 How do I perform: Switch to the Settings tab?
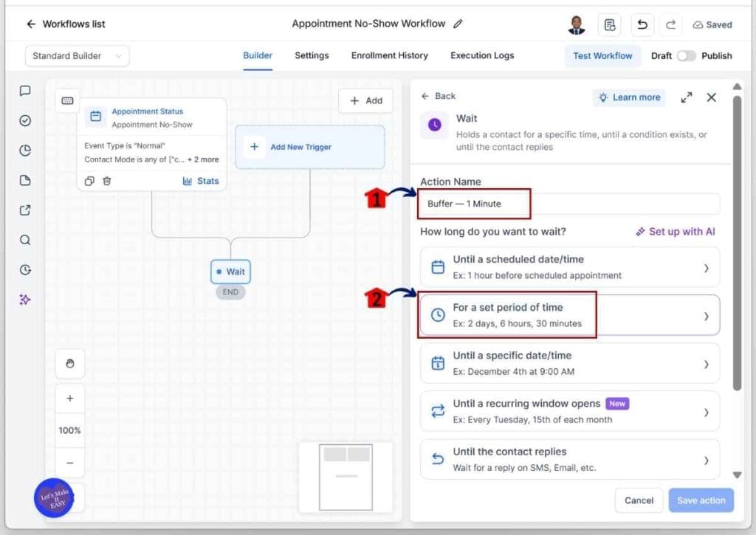[x=312, y=55]
